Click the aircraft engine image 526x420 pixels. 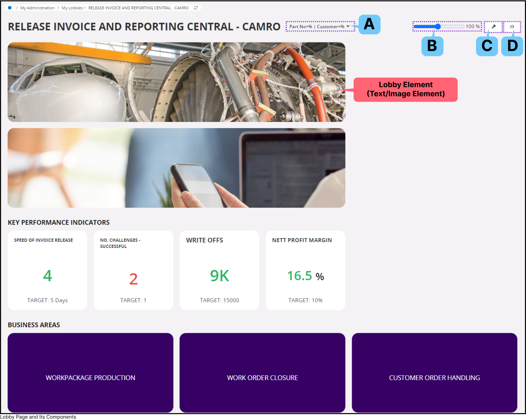(x=176, y=82)
